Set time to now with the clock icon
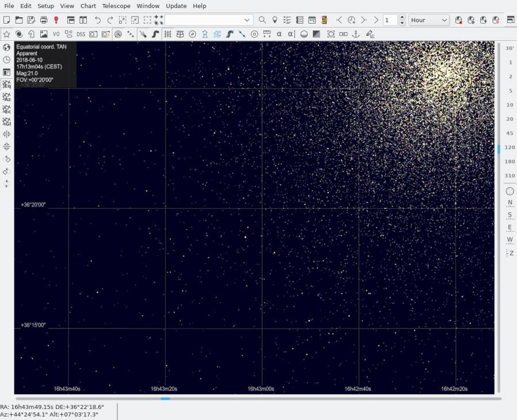This screenshot has width=517, height=420. click(351, 20)
